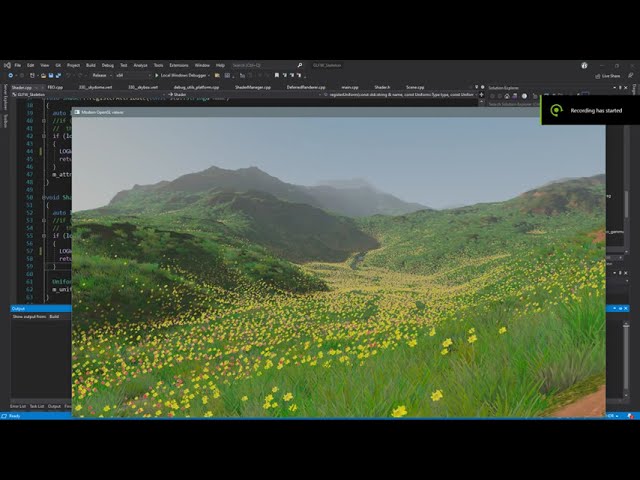This screenshot has height=480, width=640.
Task: Collapse the code block at line 55
Action: point(44,236)
